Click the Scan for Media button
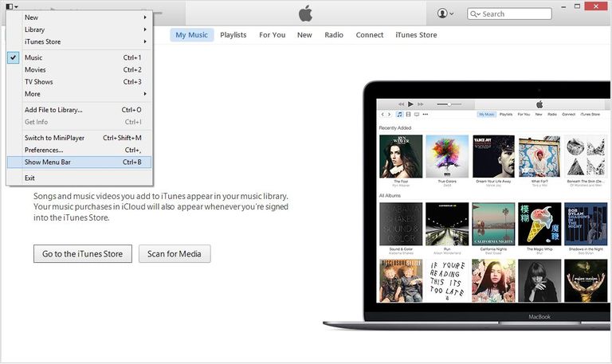Screen dimensions: 612x364 click(175, 254)
